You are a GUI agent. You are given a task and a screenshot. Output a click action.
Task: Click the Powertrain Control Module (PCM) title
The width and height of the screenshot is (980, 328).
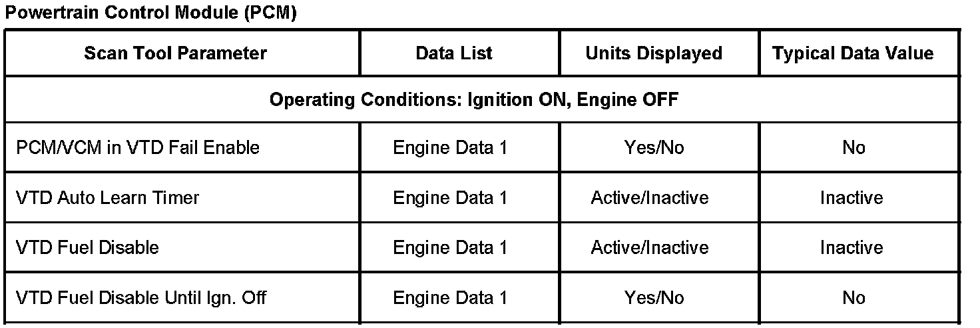point(150,13)
